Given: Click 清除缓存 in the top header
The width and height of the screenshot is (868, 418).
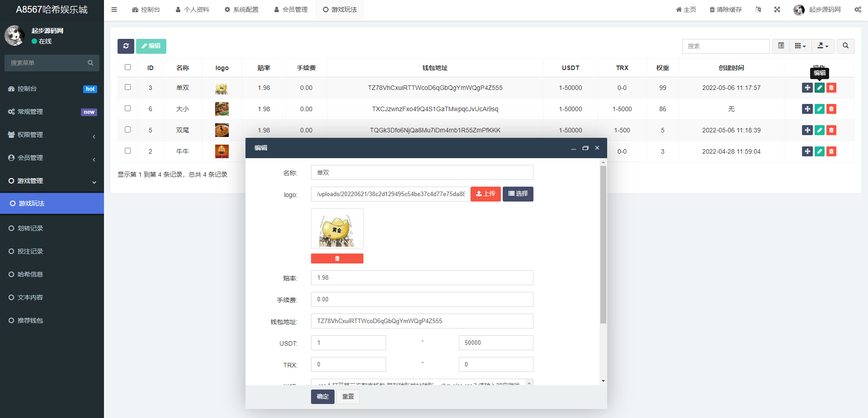Looking at the screenshot, I should [x=726, y=9].
